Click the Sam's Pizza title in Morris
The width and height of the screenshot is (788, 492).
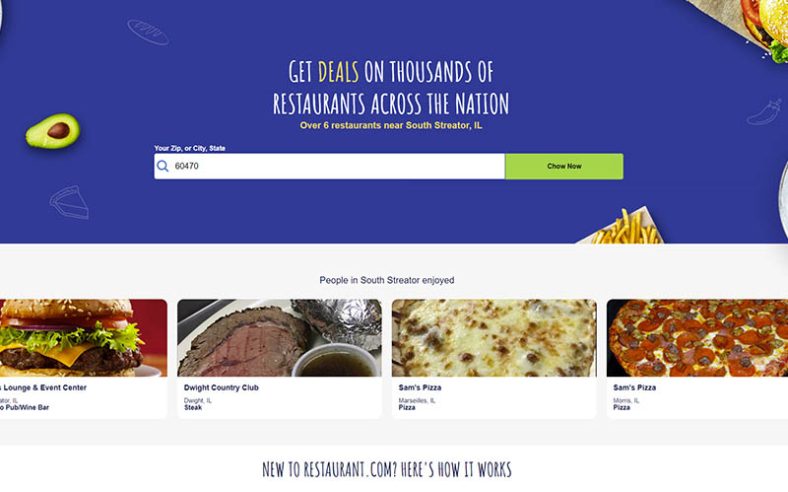(x=634, y=387)
